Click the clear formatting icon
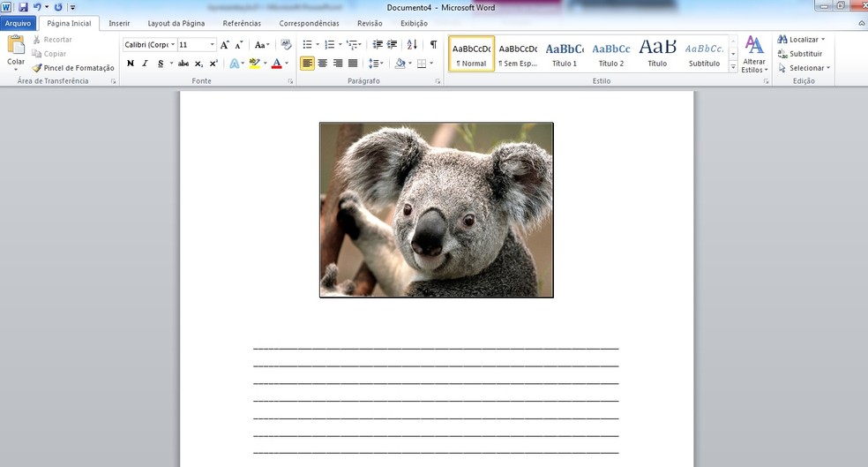Screen dimensions: 868x467 pos(286,44)
